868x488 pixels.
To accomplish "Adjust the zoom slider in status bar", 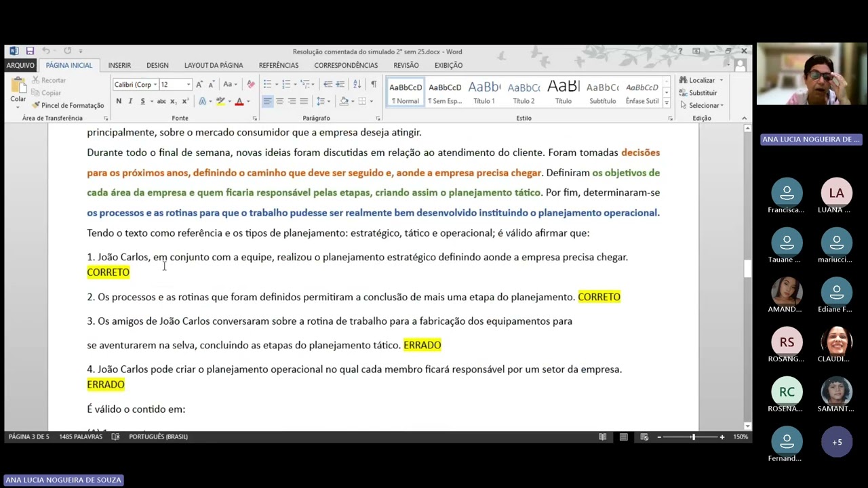I will tap(692, 437).
